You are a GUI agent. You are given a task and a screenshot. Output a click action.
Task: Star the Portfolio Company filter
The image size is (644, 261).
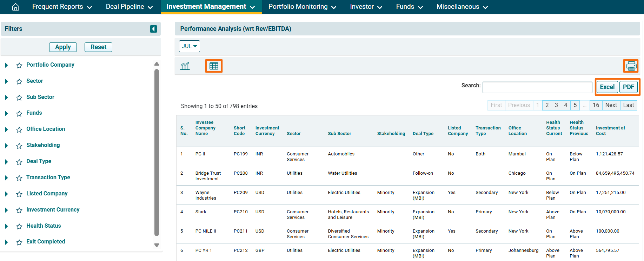point(19,65)
